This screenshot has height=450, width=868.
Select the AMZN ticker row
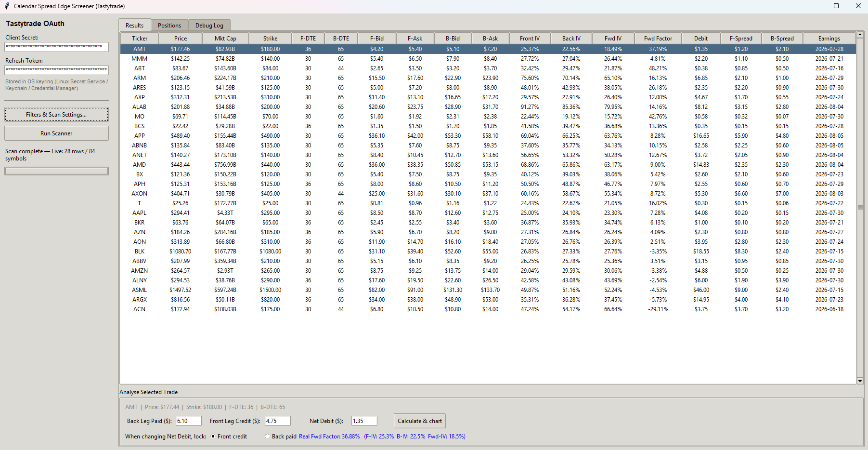click(x=488, y=271)
